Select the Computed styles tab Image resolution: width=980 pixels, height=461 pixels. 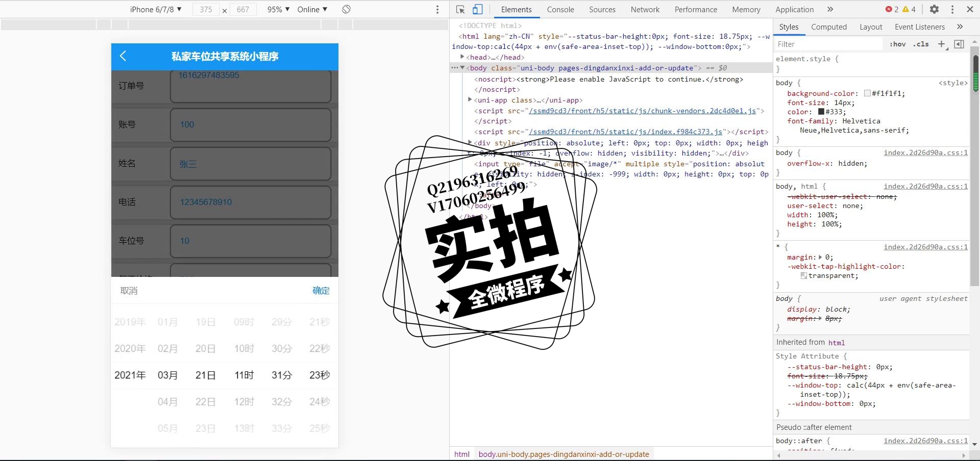829,27
